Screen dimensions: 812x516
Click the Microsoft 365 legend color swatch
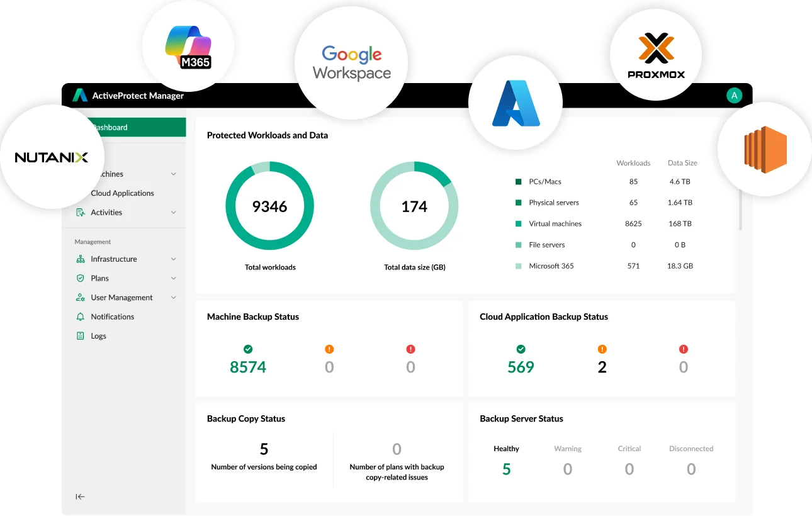click(519, 266)
